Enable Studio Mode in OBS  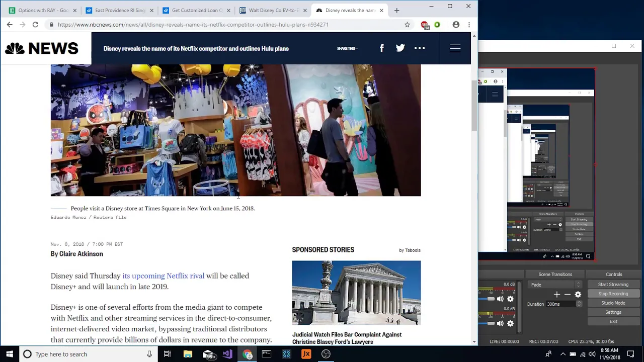click(613, 303)
